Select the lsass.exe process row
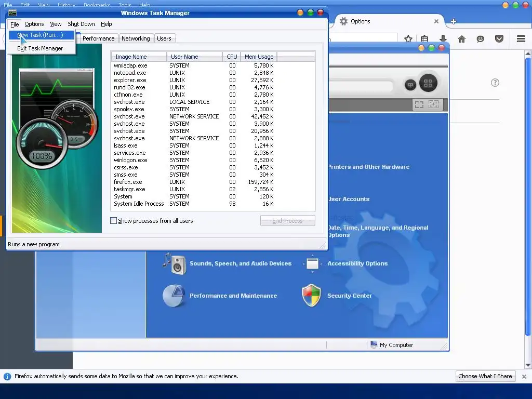Screen dimensions: 532x399 212,145
